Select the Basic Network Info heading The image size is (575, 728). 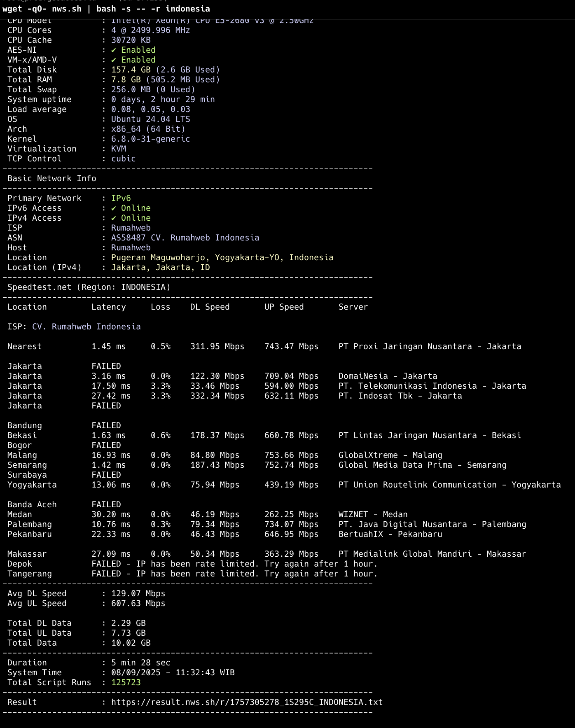(x=52, y=178)
